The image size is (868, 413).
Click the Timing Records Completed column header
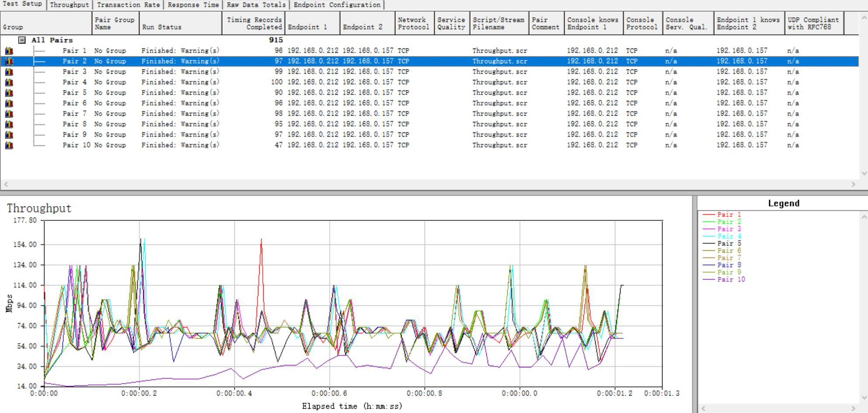pos(254,24)
